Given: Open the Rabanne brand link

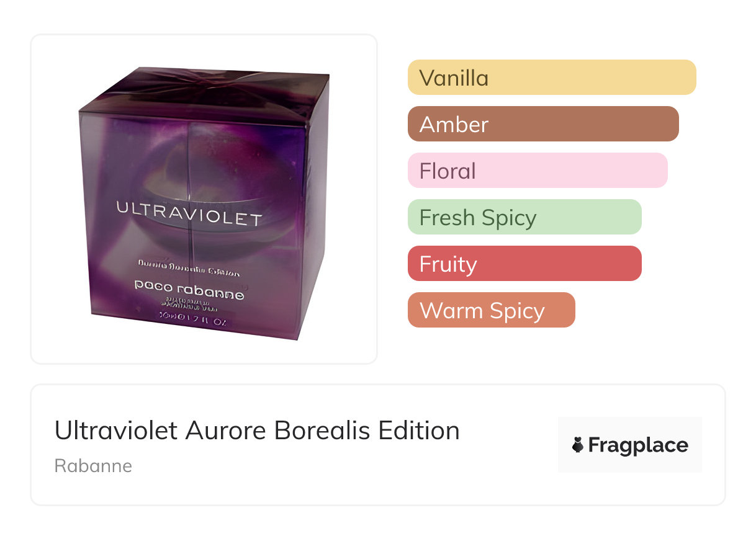Looking at the screenshot, I should 93,466.
